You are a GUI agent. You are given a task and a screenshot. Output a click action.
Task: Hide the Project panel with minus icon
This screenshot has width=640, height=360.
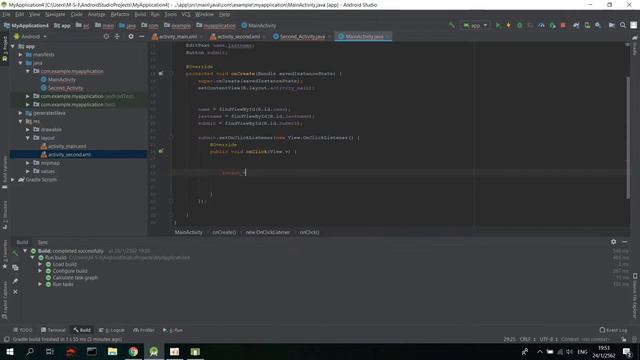(141, 36)
